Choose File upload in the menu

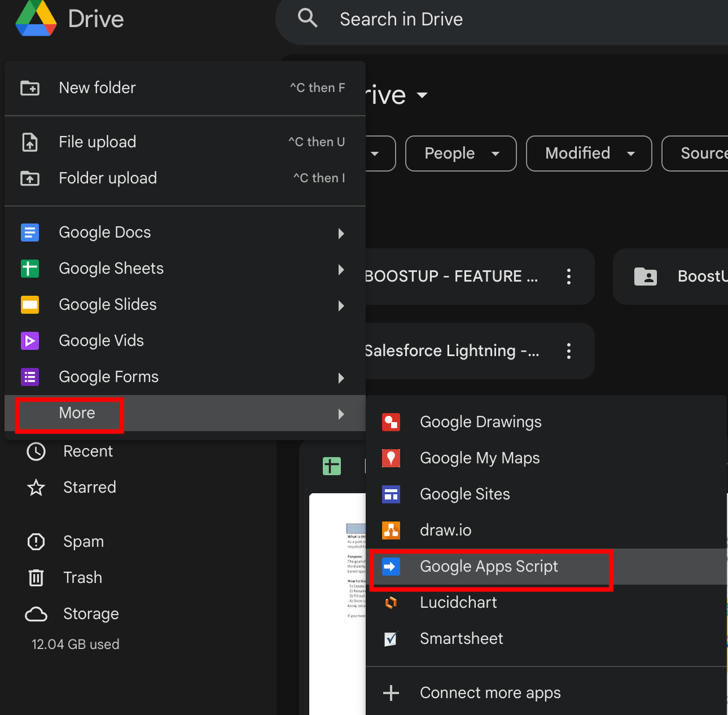tap(185, 142)
